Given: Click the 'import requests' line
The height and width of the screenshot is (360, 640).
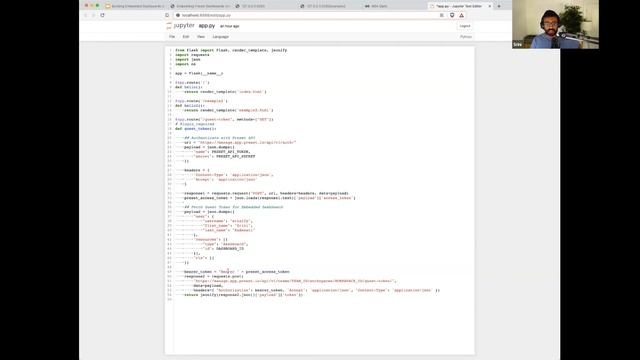Looking at the screenshot, I should 192,55.
